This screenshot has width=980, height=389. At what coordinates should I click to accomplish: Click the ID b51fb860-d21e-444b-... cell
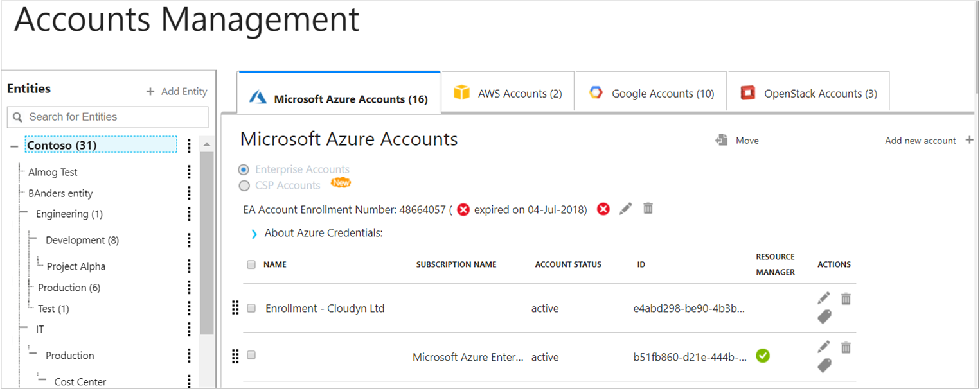[690, 358]
